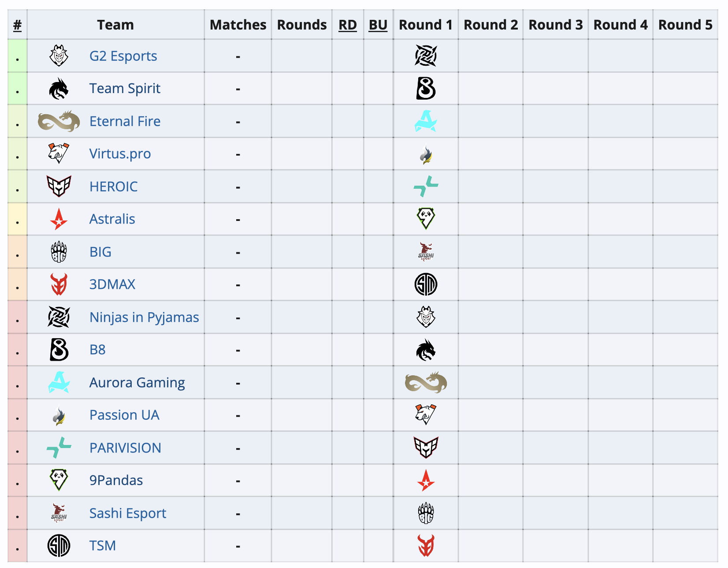Click the Round 3 column header
The height and width of the screenshot is (568, 728).
[555, 25]
